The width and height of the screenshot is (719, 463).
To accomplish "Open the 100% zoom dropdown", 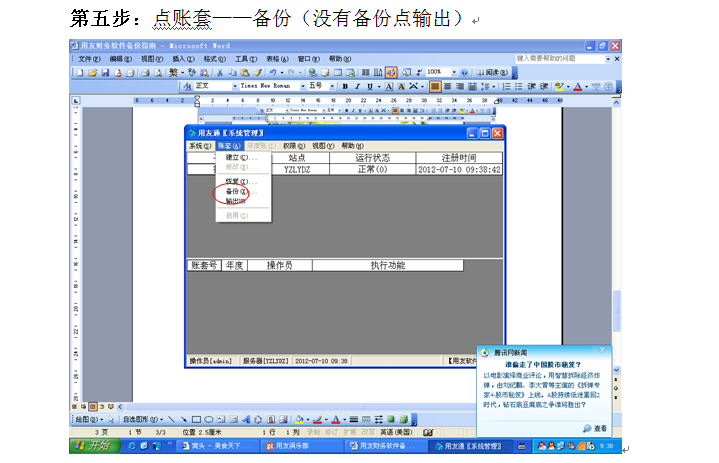I will (454, 72).
